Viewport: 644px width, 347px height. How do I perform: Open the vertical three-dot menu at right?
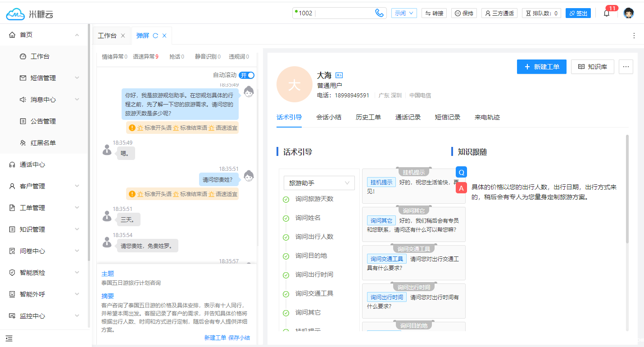[x=634, y=36]
